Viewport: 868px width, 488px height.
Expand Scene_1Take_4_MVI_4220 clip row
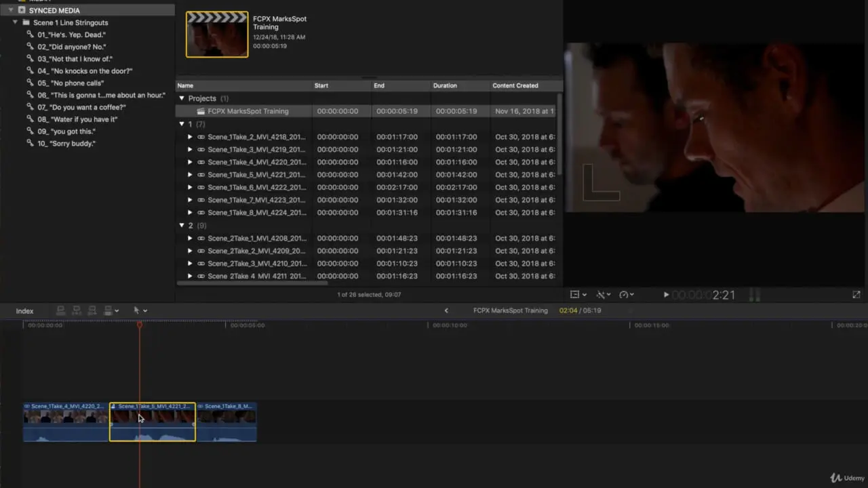190,162
